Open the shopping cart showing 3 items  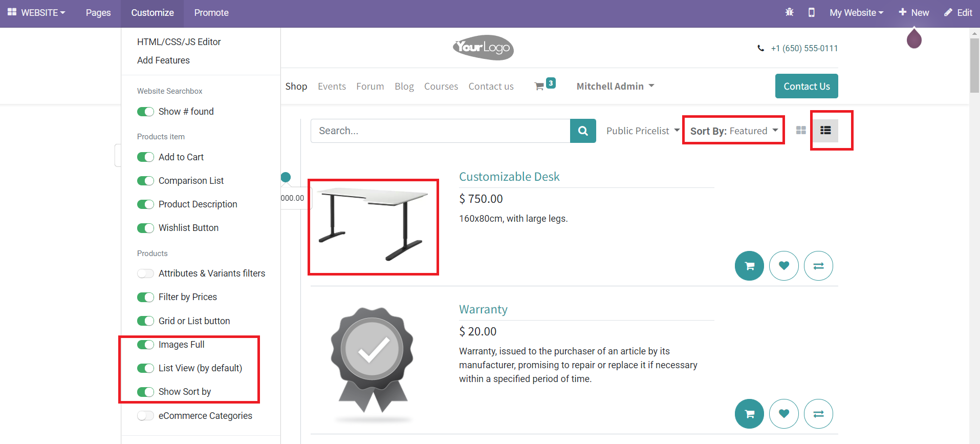(543, 85)
